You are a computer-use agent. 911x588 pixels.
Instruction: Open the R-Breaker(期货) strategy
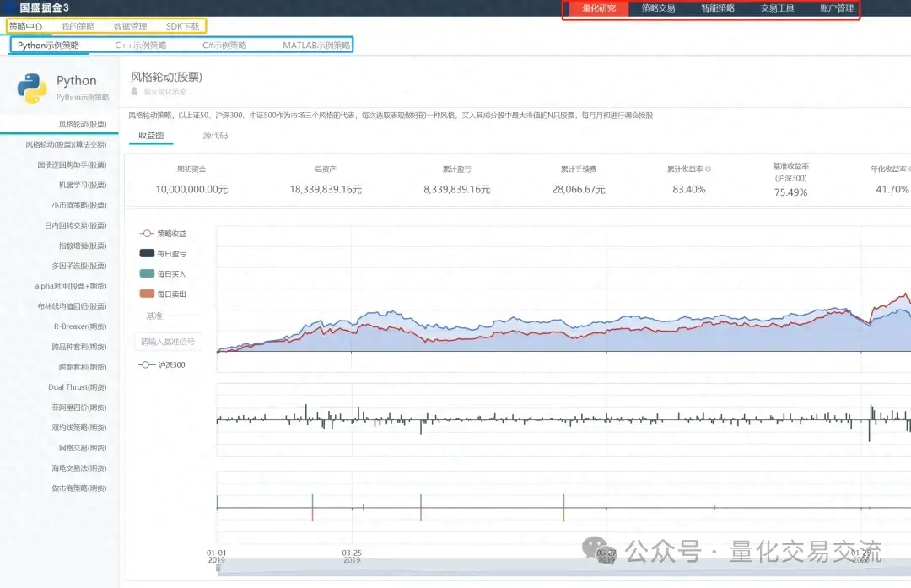pyautogui.click(x=80, y=326)
